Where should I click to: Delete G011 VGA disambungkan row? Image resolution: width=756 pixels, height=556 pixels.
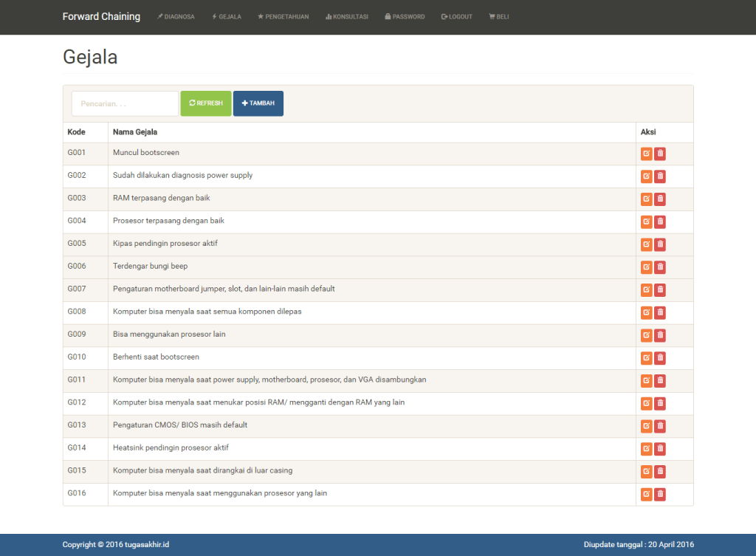pos(660,380)
